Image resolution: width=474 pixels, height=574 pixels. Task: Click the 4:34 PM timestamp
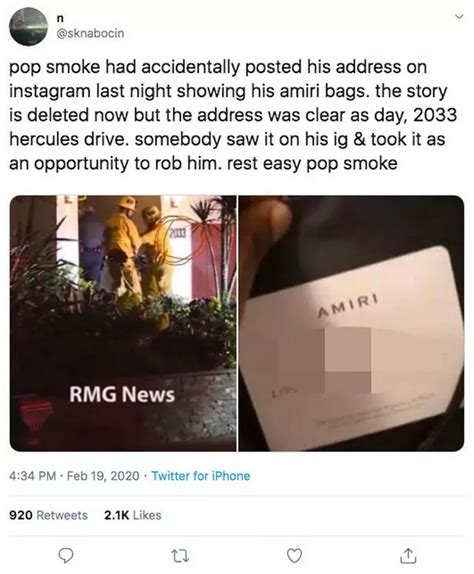(33, 476)
